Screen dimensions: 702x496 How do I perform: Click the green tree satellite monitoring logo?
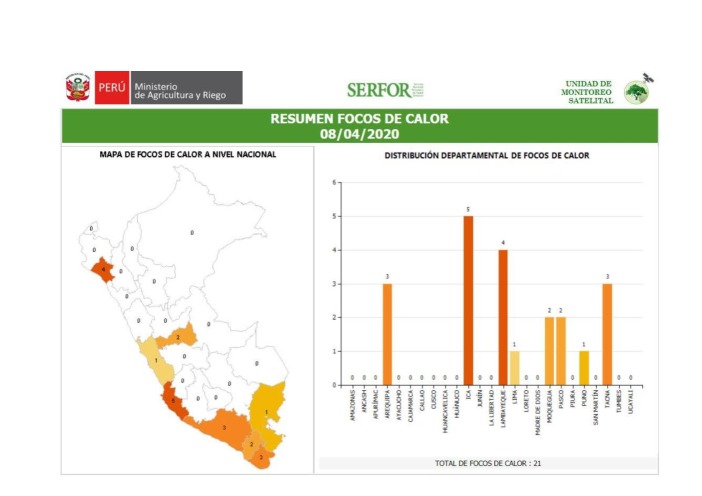pyautogui.click(x=636, y=92)
